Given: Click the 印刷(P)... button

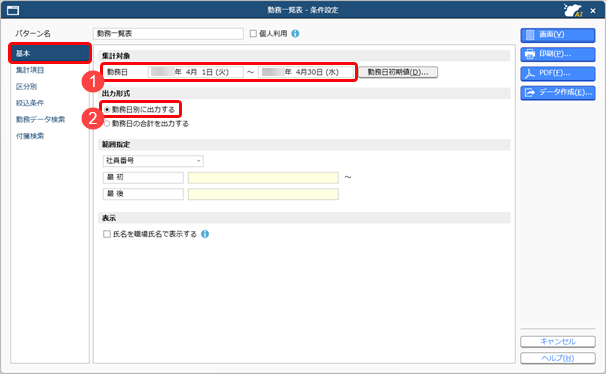Looking at the screenshot, I should pyautogui.click(x=558, y=54).
